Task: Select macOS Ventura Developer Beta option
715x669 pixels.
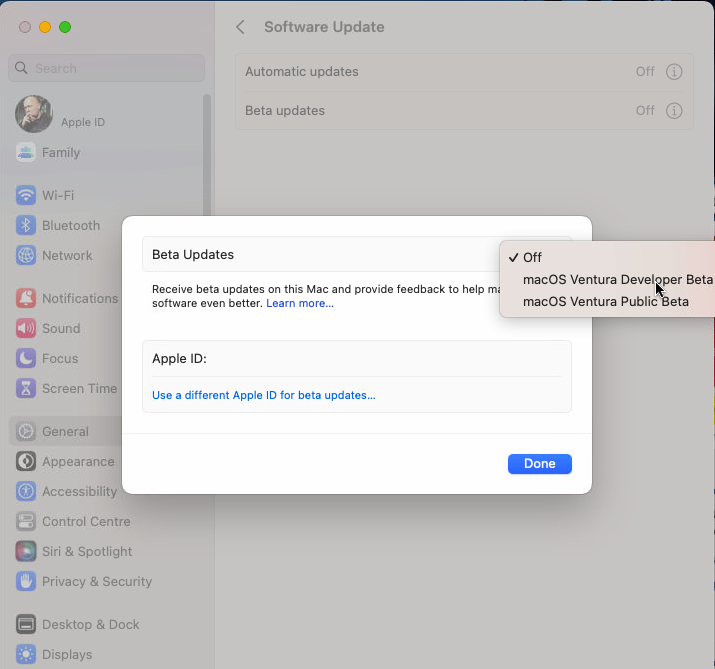Action: pyautogui.click(x=617, y=279)
